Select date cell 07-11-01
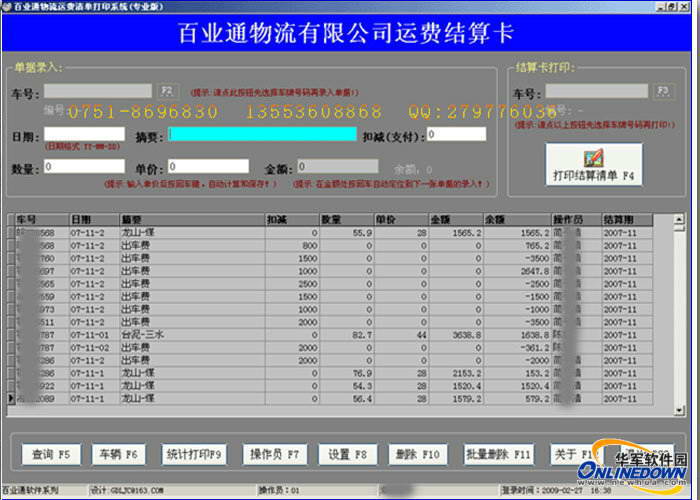700x500 pixels. (x=95, y=335)
